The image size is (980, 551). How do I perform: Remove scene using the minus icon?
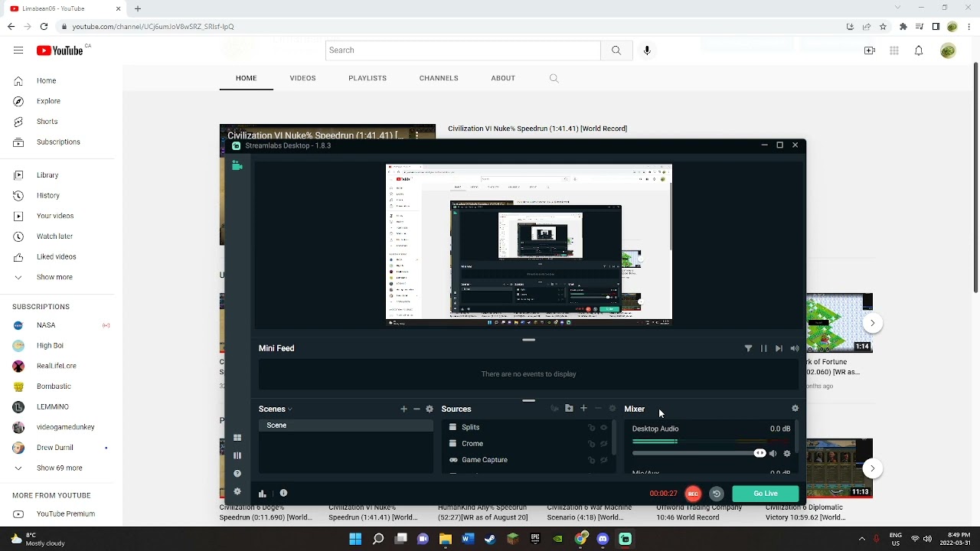[x=416, y=409]
